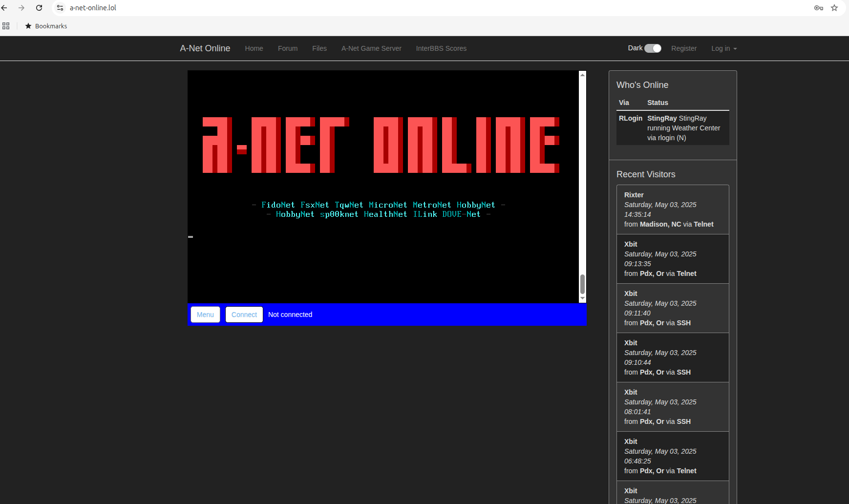Click the Who's Online heading
This screenshot has height=504, width=849.
[642, 85]
